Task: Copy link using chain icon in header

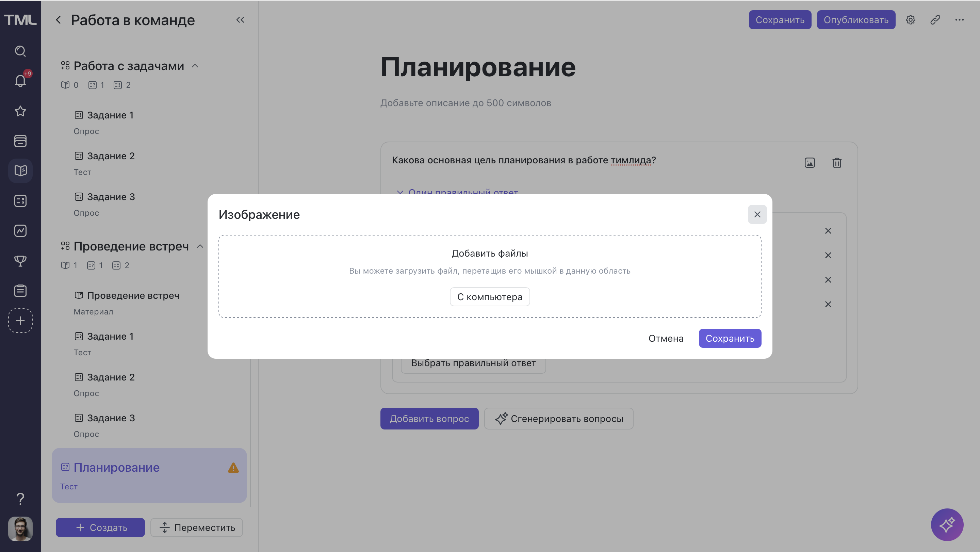Action: [x=935, y=20]
